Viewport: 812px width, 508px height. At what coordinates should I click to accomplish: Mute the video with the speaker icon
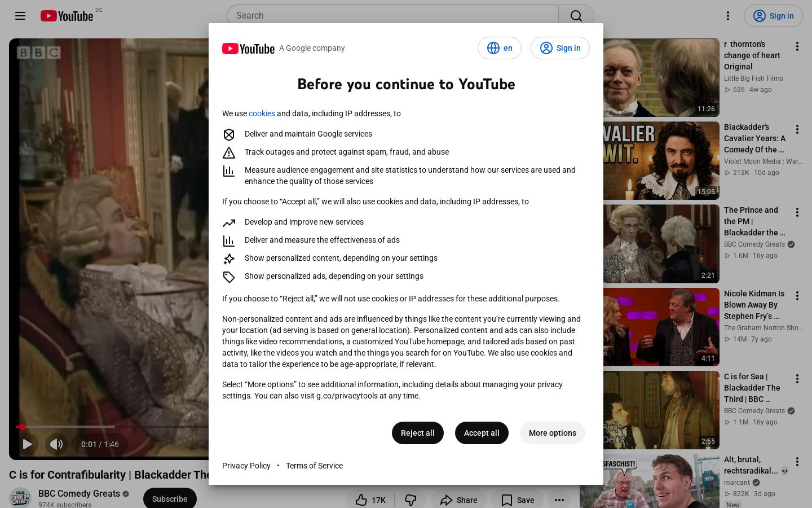56,444
